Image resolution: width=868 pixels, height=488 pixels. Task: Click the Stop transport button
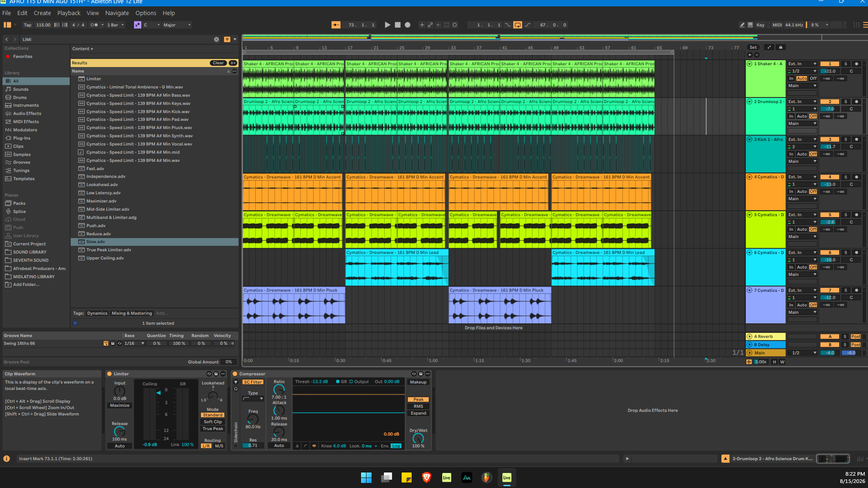398,25
